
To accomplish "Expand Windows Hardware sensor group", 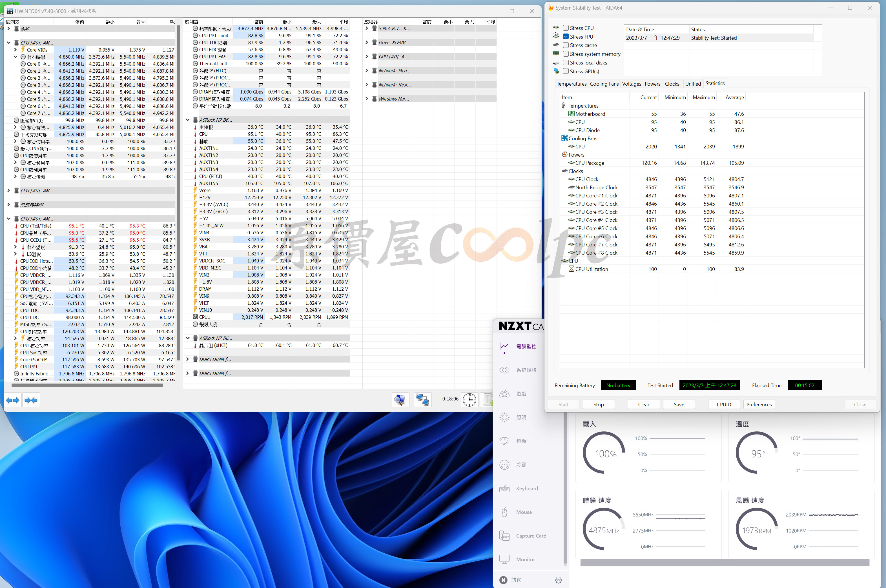I will pos(367,99).
